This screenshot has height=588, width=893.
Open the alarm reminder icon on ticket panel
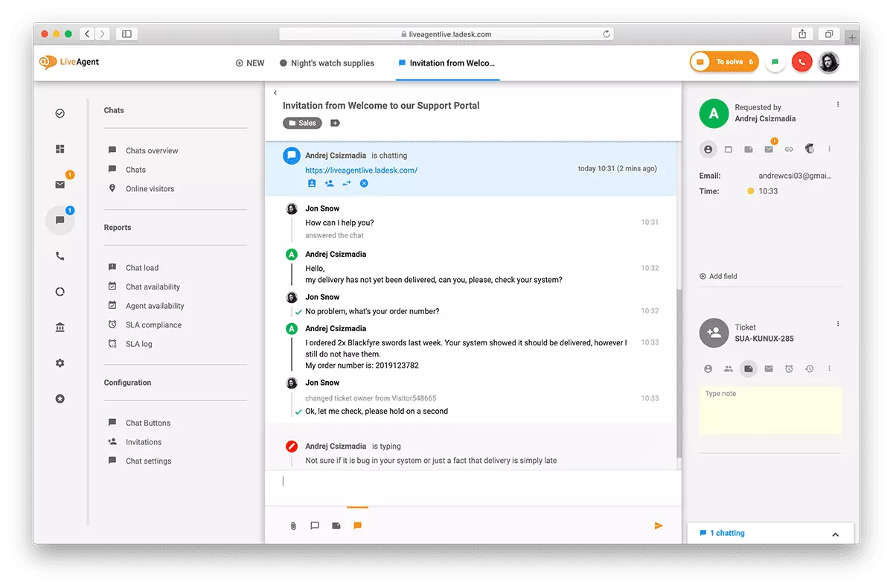[x=788, y=368]
